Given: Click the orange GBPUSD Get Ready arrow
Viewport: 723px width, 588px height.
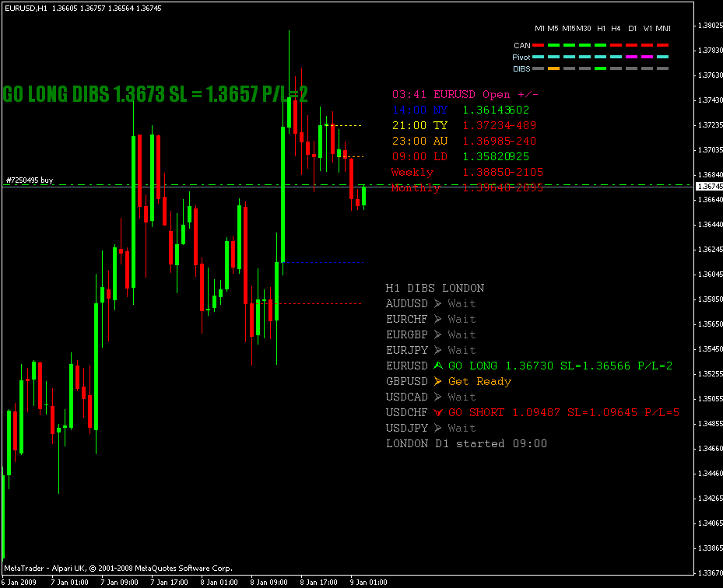Looking at the screenshot, I should [x=438, y=382].
